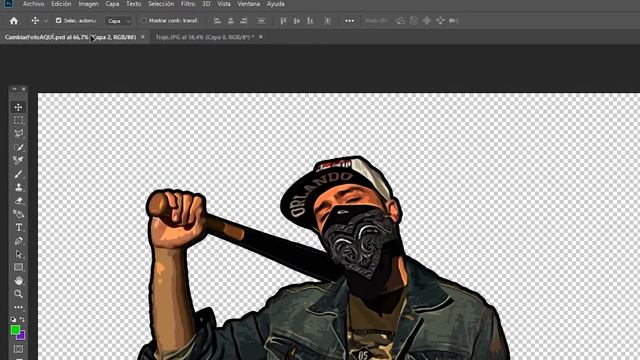The image size is (640, 360).
Task: Select the Eraser tool
Action: click(18, 201)
